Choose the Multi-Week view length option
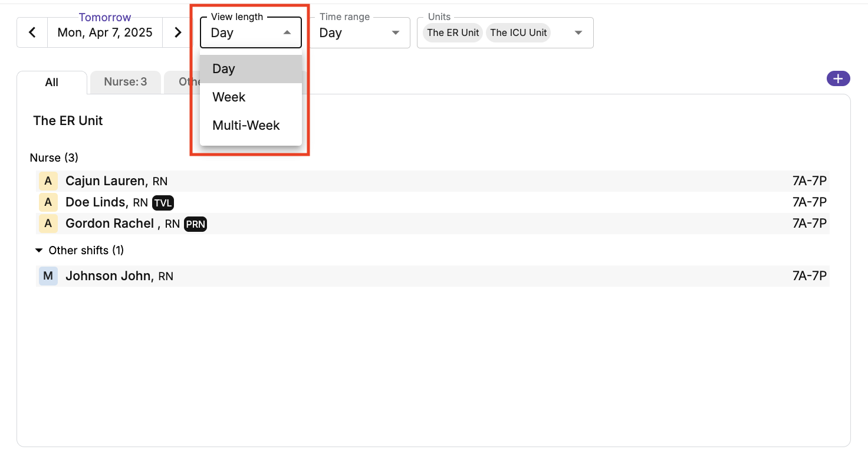This screenshot has width=868, height=466. 251,126
